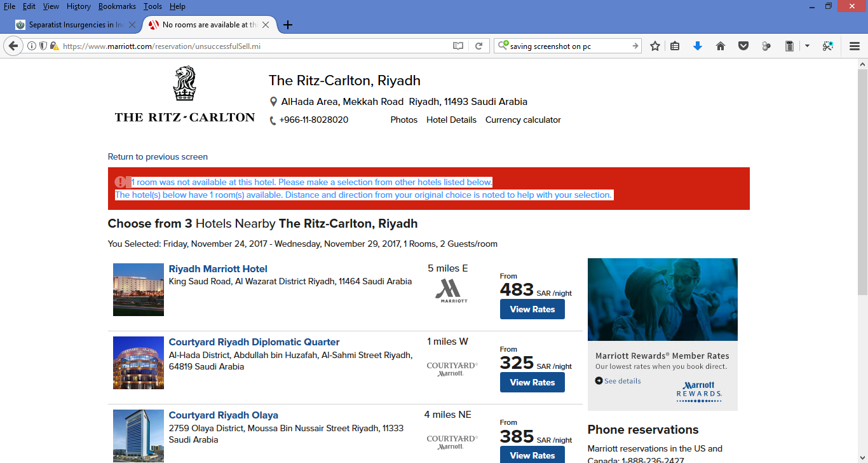Save page to Pocket icon
868x463 pixels.
click(x=743, y=46)
